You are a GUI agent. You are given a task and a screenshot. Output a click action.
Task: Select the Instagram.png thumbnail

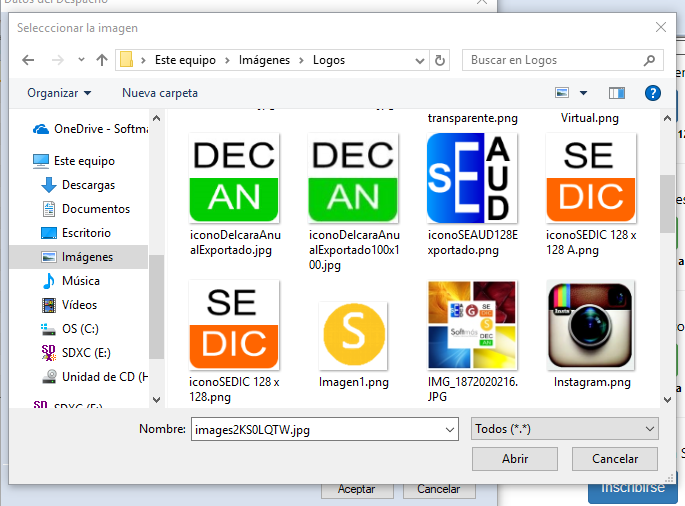pyautogui.click(x=591, y=330)
